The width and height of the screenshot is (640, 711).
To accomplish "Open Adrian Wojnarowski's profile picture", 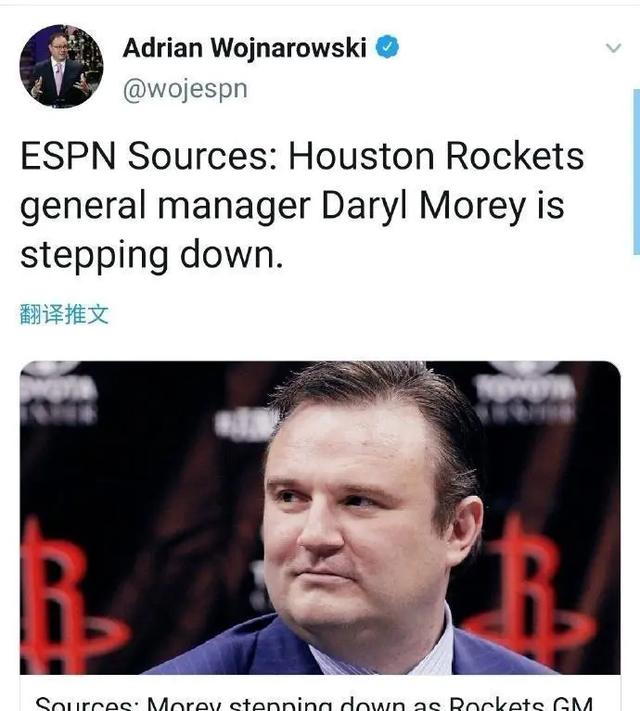I will (x=61, y=66).
